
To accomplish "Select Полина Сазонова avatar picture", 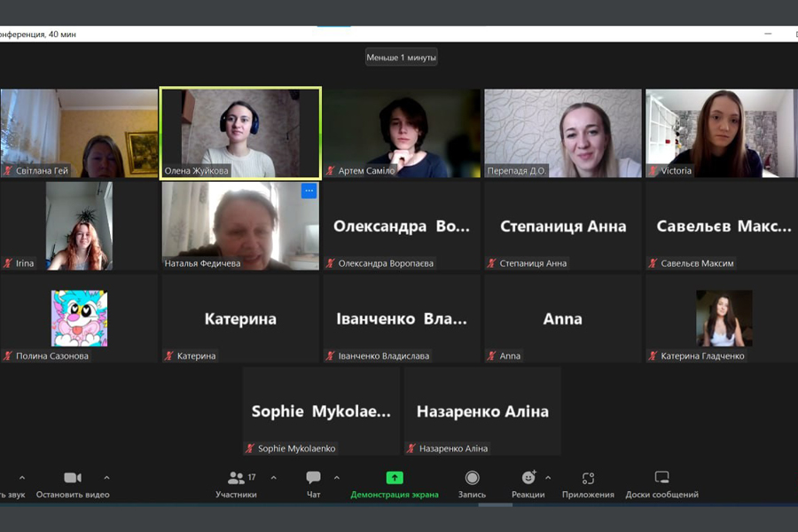I will 80,318.
